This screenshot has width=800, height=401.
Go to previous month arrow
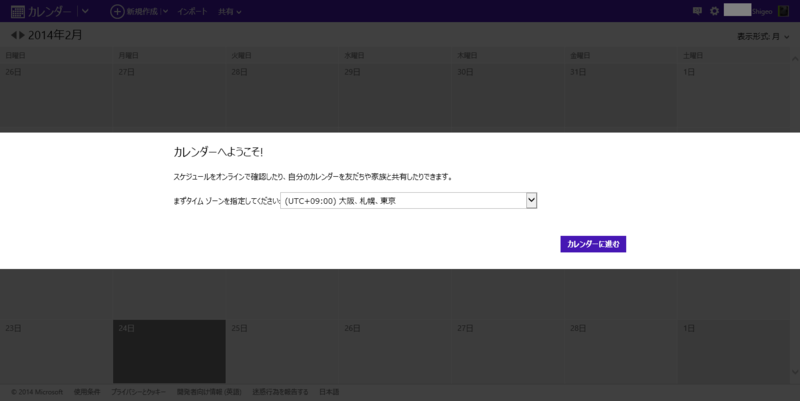coord(14,35)
